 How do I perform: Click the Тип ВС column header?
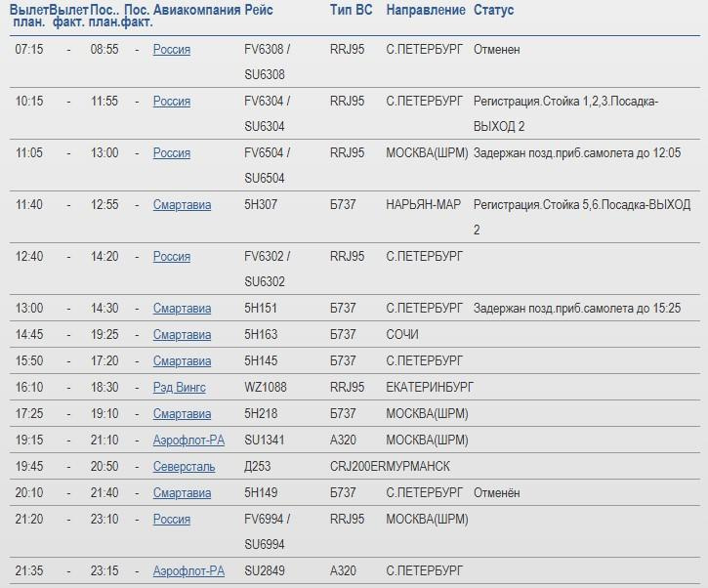tap(352, 10)
